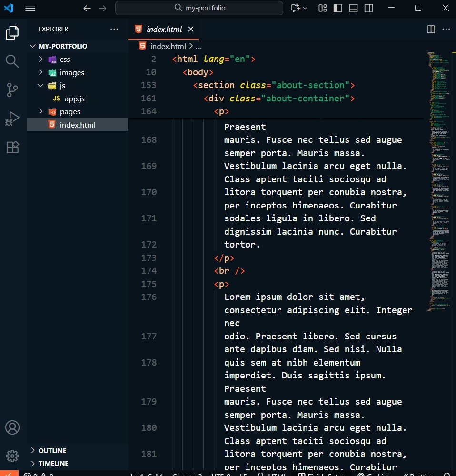The image size is (456, 476).
Task: Toggle the primary side bar visibility
Action: (338, 8)
